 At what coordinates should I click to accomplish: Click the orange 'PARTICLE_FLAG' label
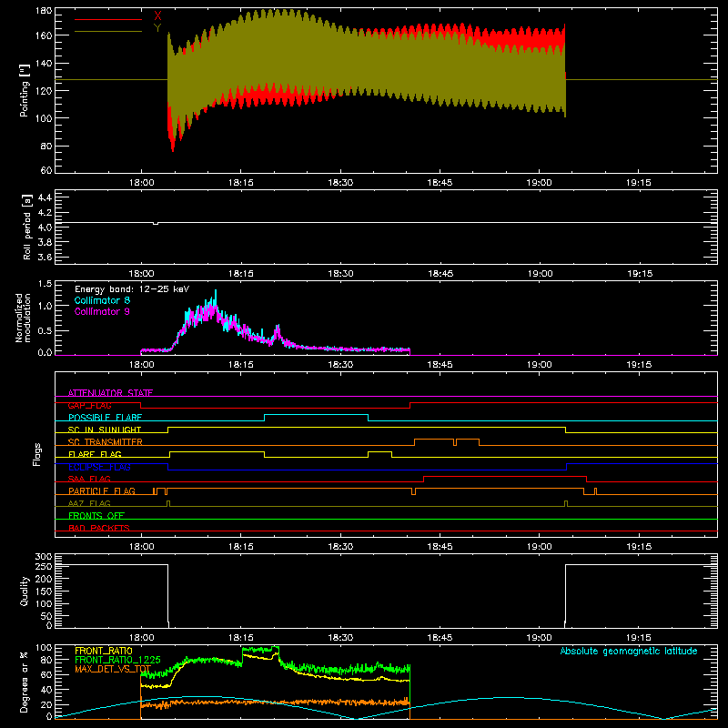(x=102, y=490)
